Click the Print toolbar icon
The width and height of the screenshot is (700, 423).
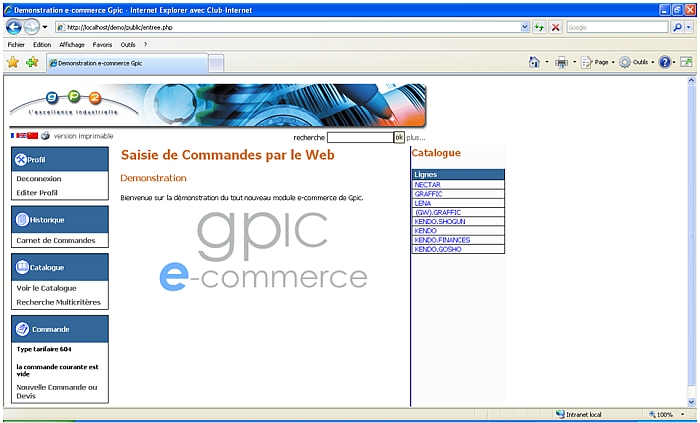[561, 62]
